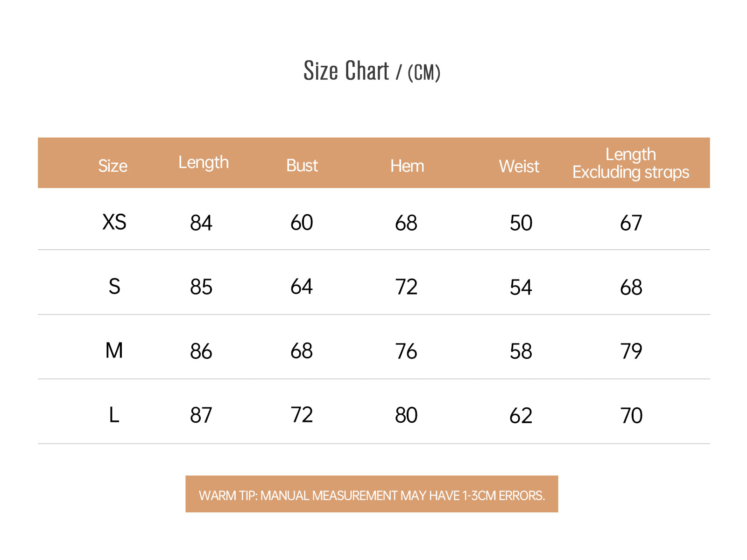The image size is (747, 560).
Task: Select the XS size row label
Action: pos(114,222)
